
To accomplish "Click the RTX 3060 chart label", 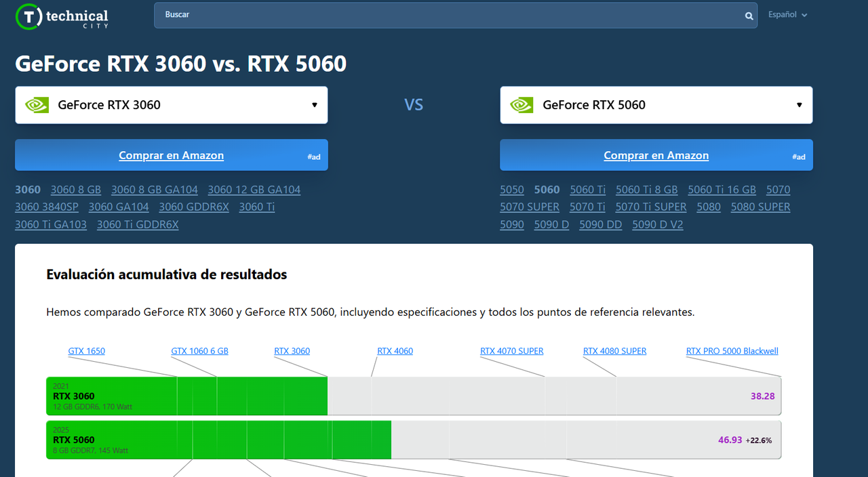I will point(292,351).
